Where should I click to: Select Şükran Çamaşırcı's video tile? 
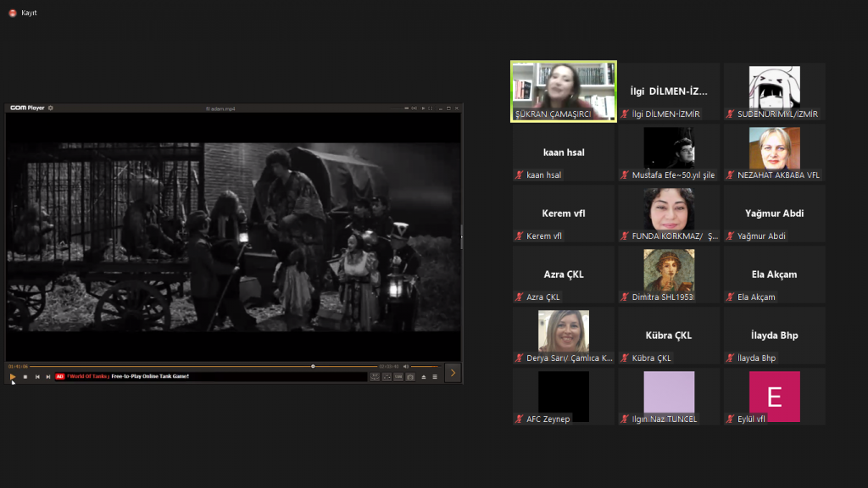pos(563,91)
